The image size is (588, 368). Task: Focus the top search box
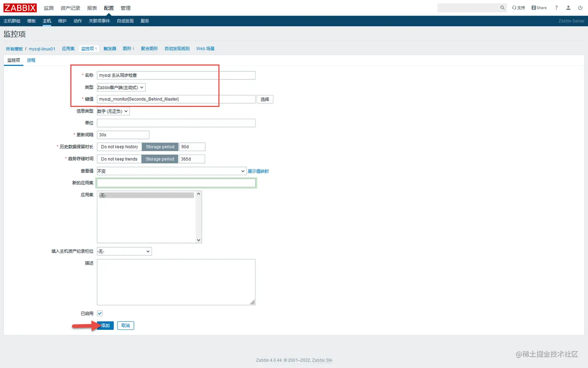coord(469,8)
